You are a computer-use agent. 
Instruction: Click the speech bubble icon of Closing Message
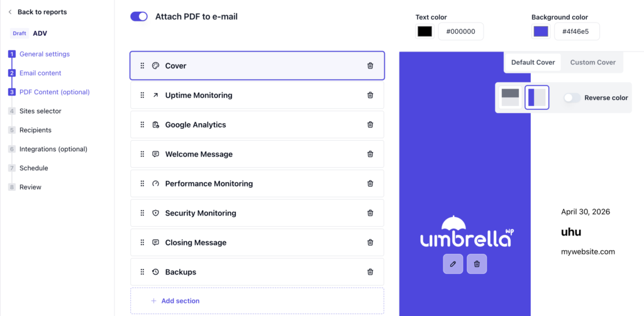tap(155, 242)
